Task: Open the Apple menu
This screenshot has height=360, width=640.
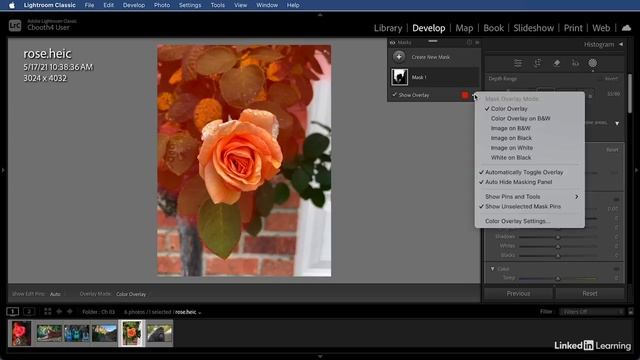Action: pyautogui.click(x=12, y=5)
